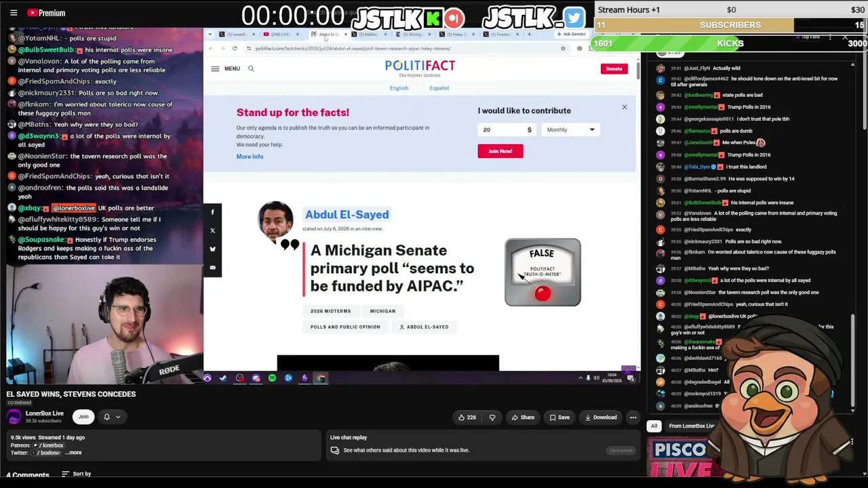Viewport: 868px width, 488px height.
Task: Open the POLLS AND PUBLIC OPINION tag
Action: click(345, 327)
